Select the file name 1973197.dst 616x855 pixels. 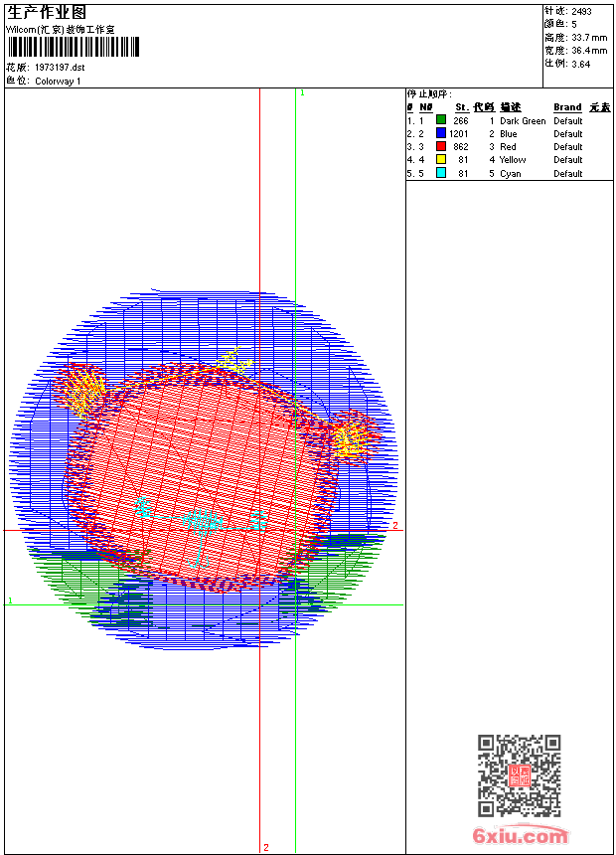(60, 68)
